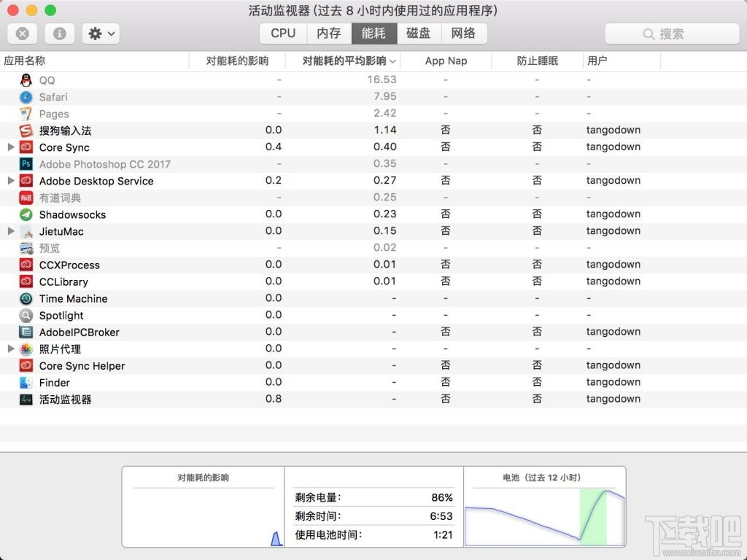Click the quit process X button
Image resolution: width=747 pixels, height=560 pixels.
point(23,33)
